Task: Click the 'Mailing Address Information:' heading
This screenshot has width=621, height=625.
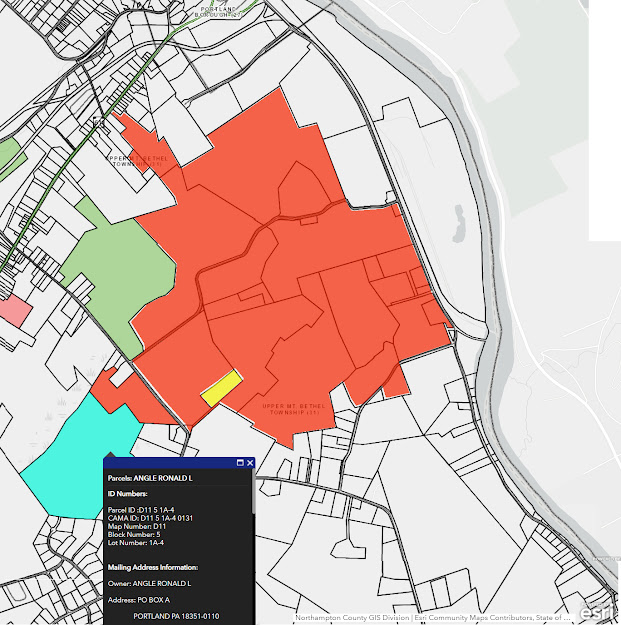Action: coord(153,567)
